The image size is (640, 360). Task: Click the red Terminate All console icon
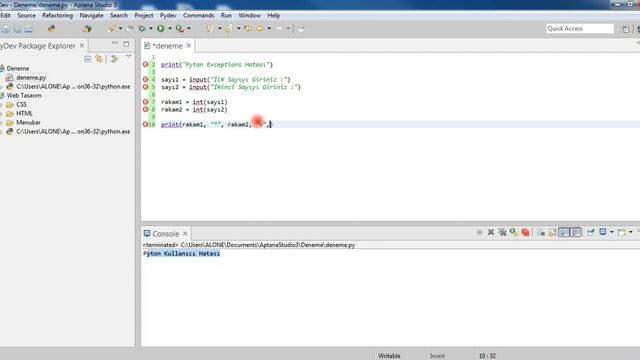526,232
